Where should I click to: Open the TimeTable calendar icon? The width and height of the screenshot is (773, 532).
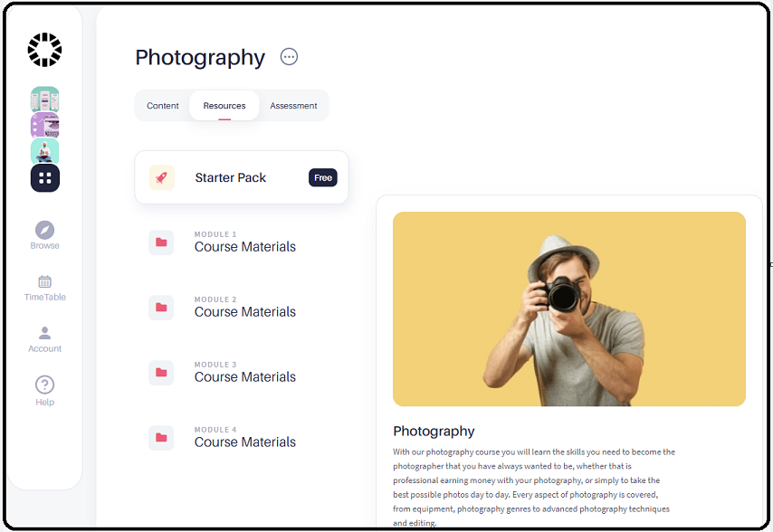coord(45,281)
